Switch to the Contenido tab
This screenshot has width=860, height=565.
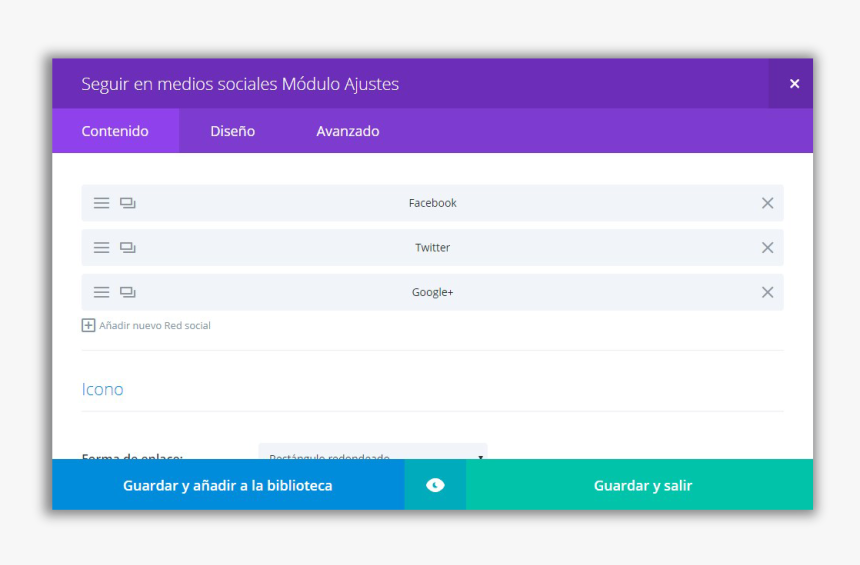[115, 131]
